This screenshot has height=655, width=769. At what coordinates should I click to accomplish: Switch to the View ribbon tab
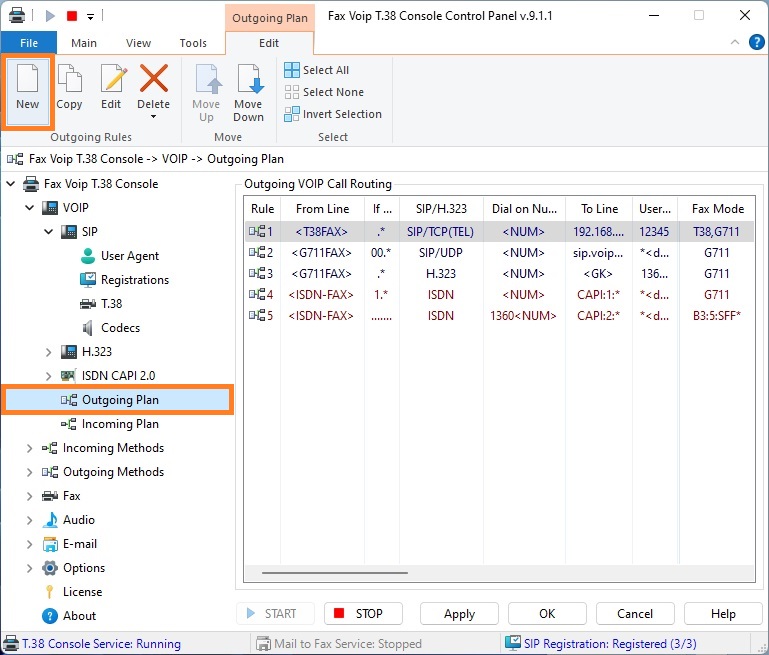[x=138, y=43]
